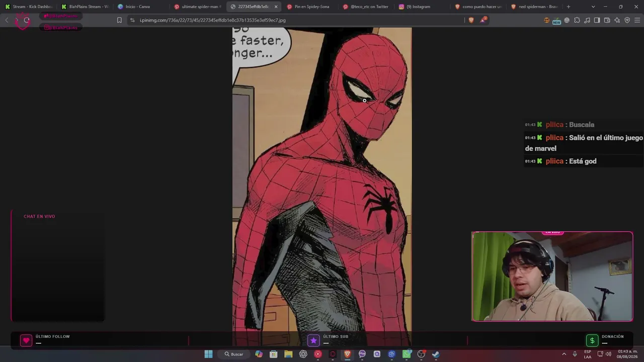
Task: Click the taskbar Buscar search box
Action: coord(234,354)
